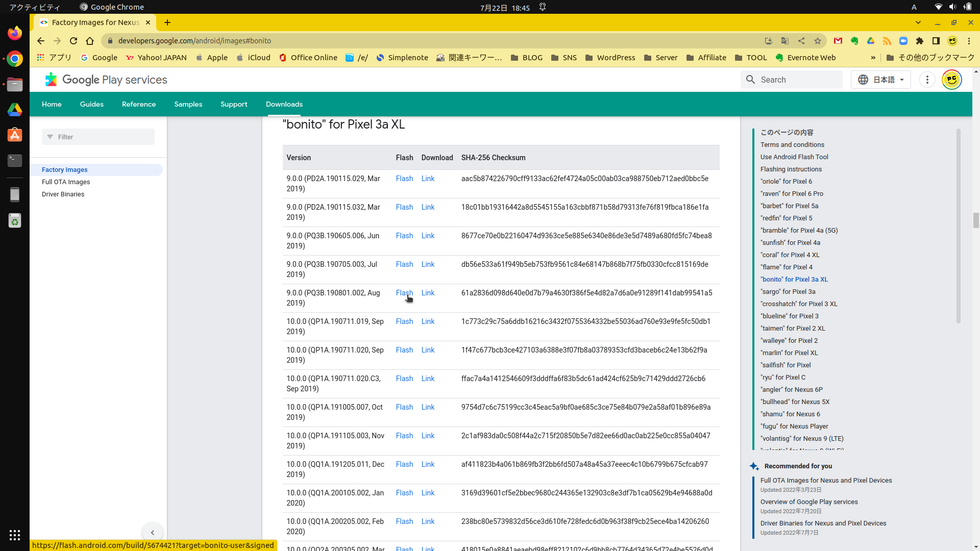Open the translate page icon in address bar
This screenshot has height=551, width=980.
pos(785,41)
